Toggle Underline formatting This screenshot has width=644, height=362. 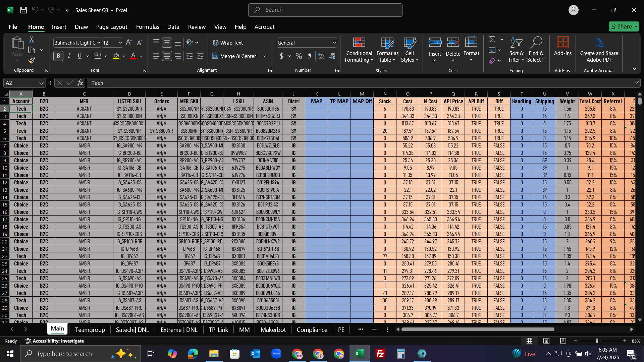(79, 56)
